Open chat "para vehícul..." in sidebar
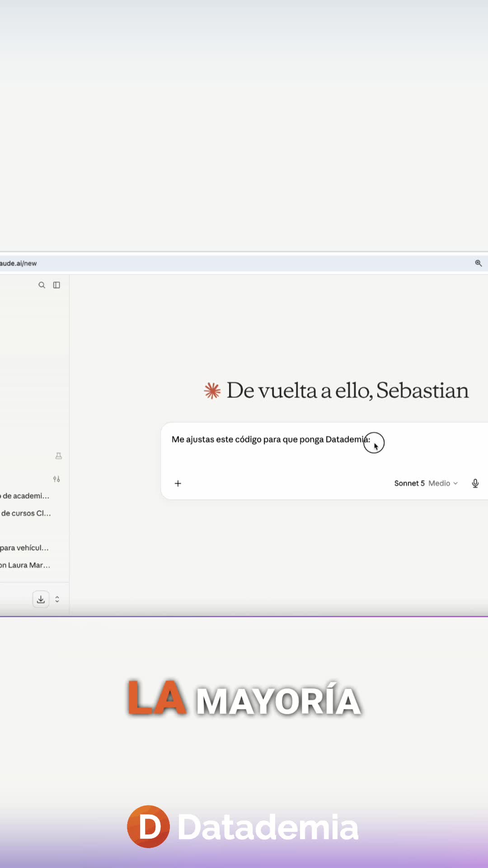488x868 pixels. (24, 547)
